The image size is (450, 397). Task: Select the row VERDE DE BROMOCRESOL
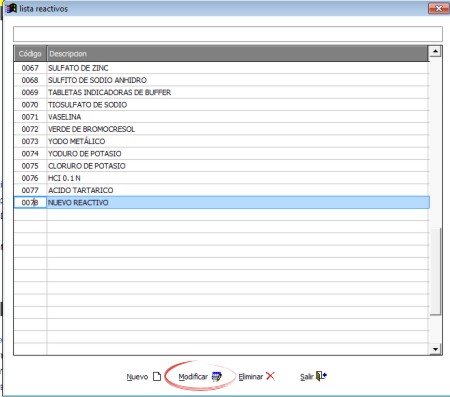click(222, 129)
